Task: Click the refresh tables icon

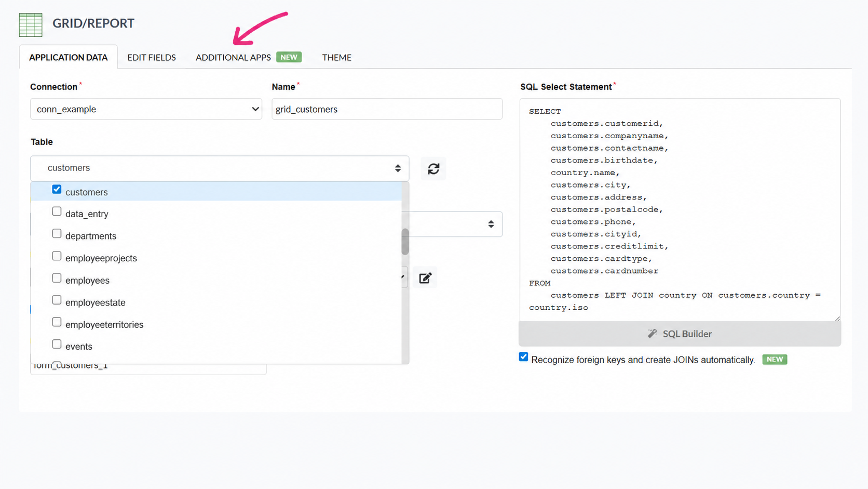Action: (x=433, y=168)
